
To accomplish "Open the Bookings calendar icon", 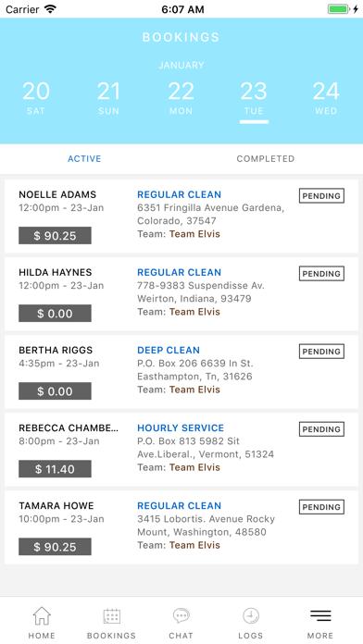I will [x=111, y=616].
